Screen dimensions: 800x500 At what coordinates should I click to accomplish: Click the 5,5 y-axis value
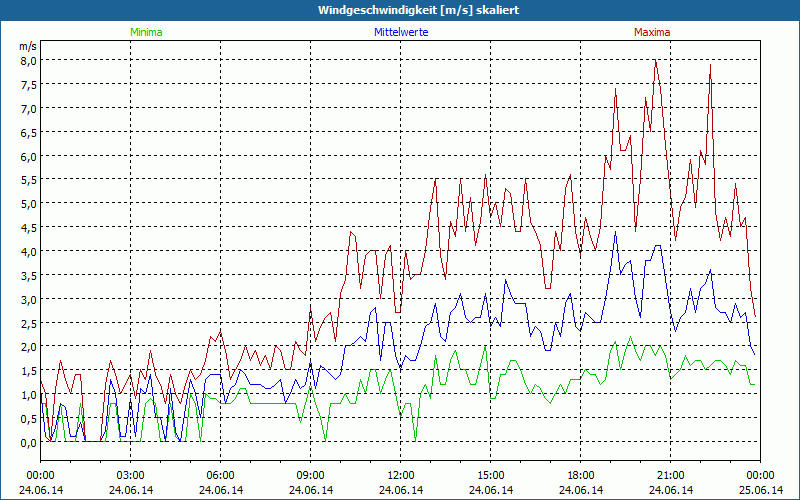pos(29,180)
